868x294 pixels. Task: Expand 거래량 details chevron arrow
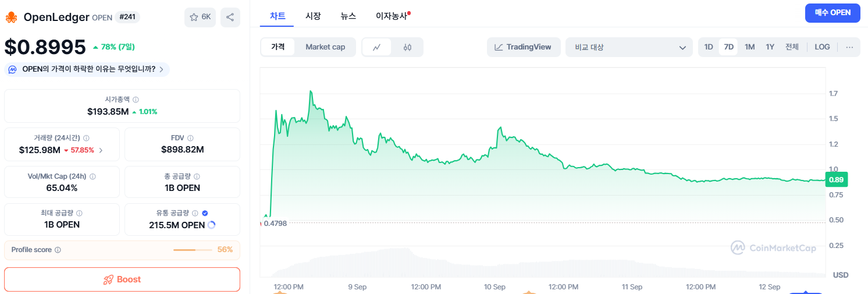tap(101, 150)
